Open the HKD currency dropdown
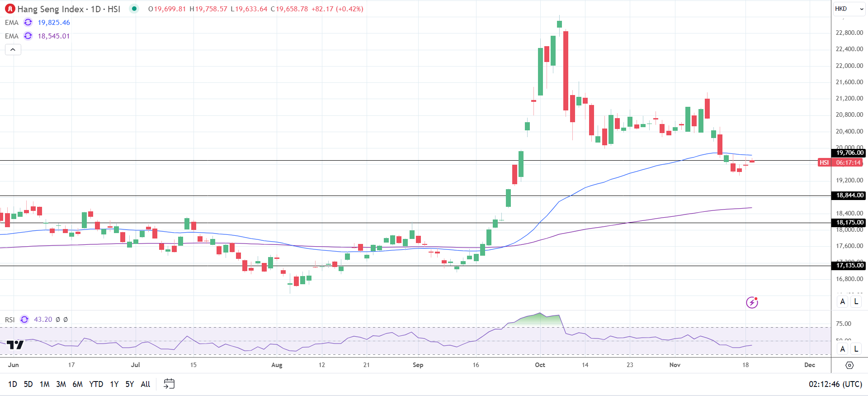Image resolution: width=868 pixels, height=396 pixels. [849, 9]
